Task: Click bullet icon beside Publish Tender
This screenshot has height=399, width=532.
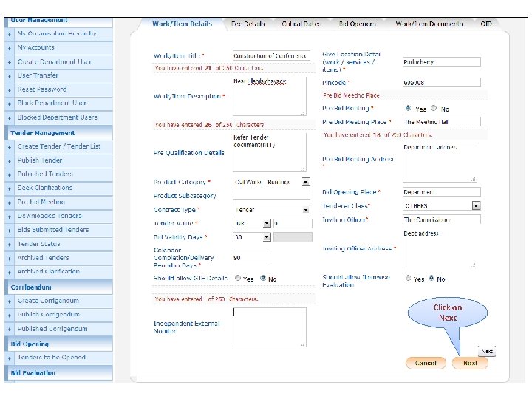Action: click(10, 161)
